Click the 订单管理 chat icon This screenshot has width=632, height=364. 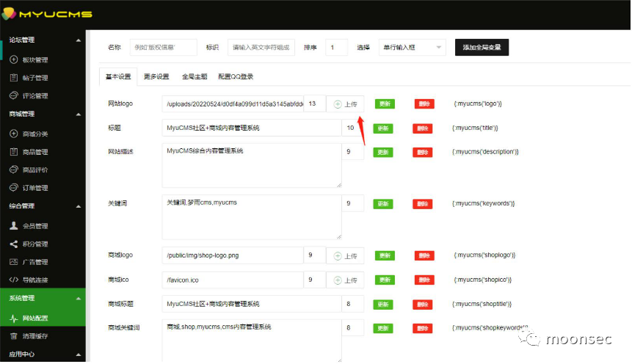click(14, 188)
